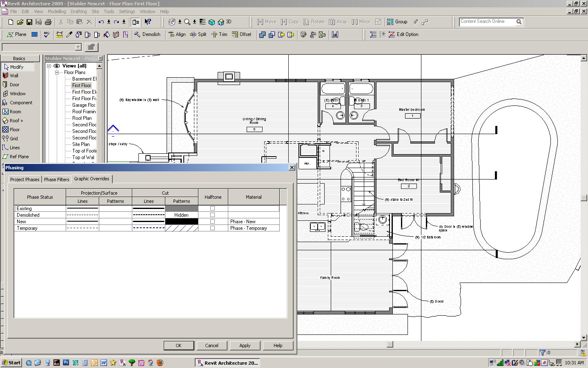
Task: Click the Content Search Online field
Action: (x=487, y=22)
